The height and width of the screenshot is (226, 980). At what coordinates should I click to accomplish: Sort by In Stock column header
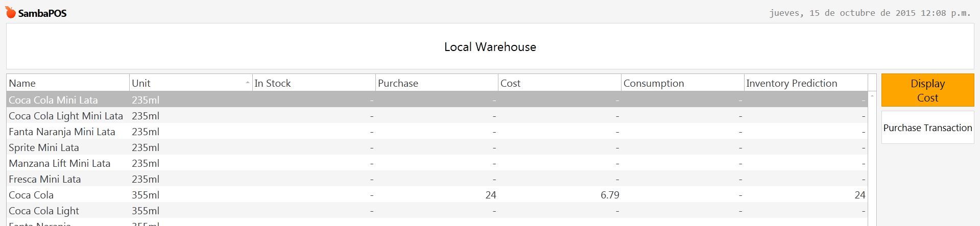314,83
